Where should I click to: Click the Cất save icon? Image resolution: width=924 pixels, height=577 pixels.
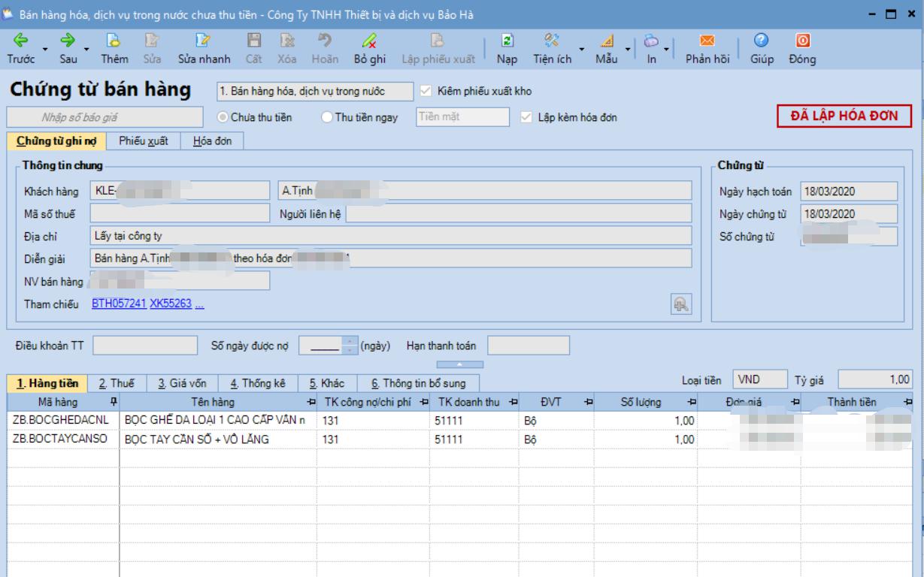254,41
